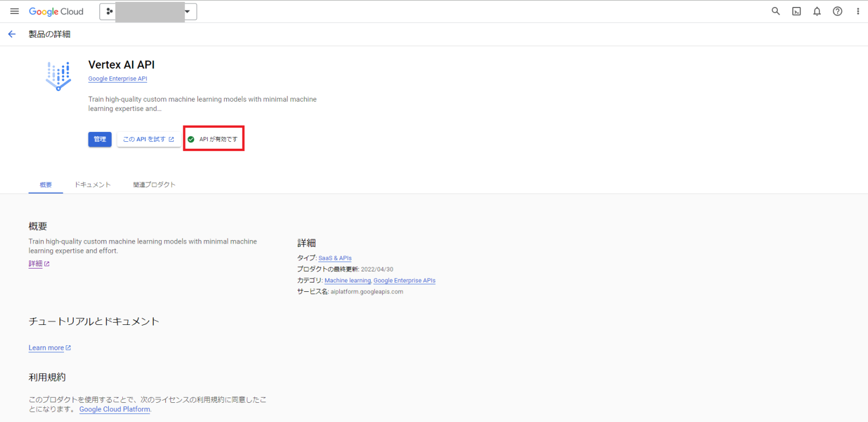Open the Learn more link
868x422 pixels.
49,348
